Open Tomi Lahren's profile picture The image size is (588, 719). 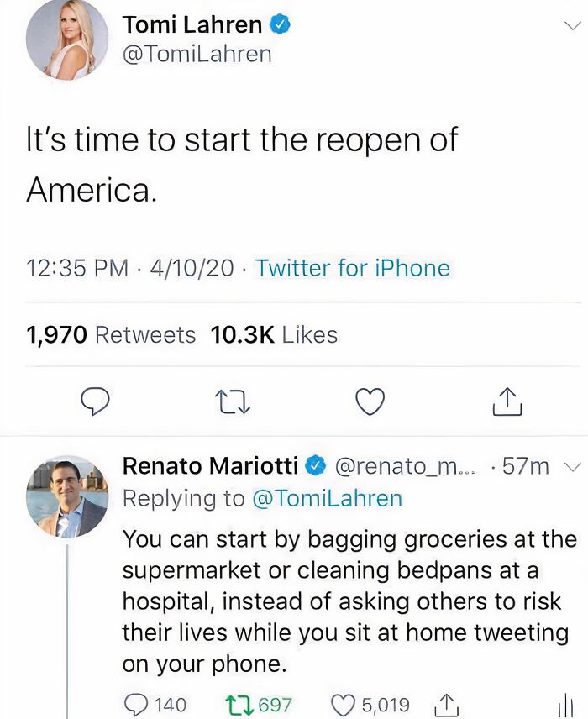click(x=67, y=39)
